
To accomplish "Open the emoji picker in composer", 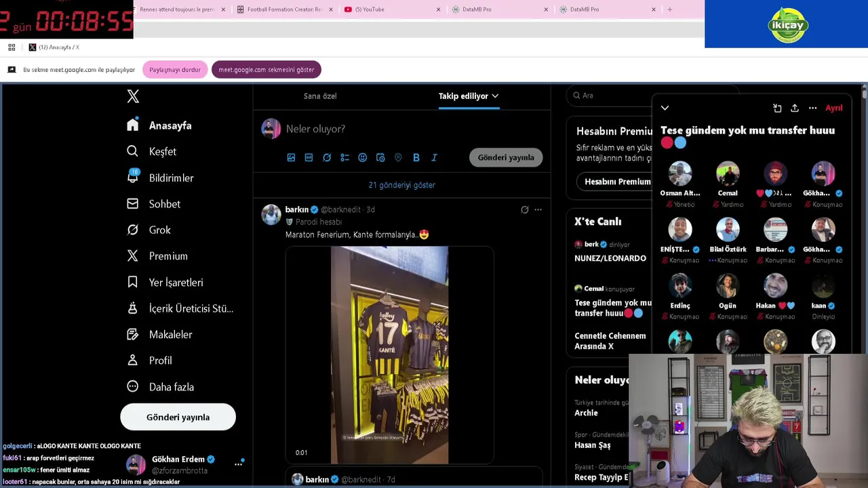I will pyautogui.click(x=363, y=157).
